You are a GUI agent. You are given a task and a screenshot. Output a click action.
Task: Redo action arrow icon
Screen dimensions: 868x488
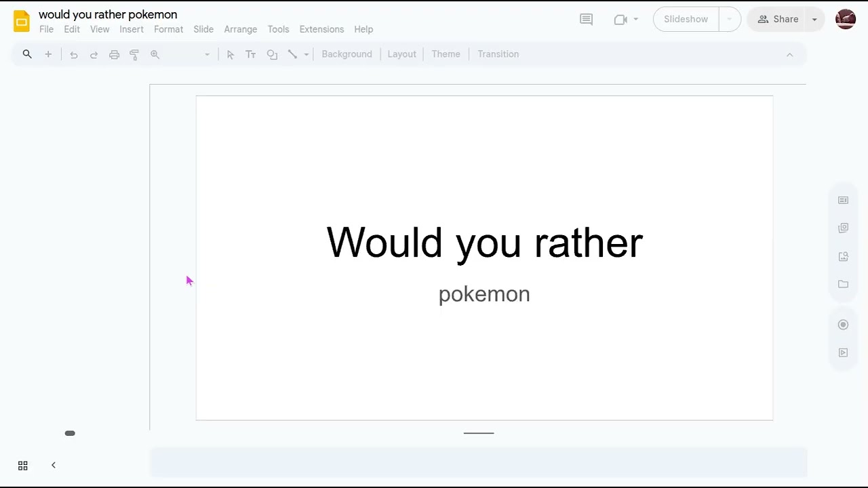click(94, 54)
